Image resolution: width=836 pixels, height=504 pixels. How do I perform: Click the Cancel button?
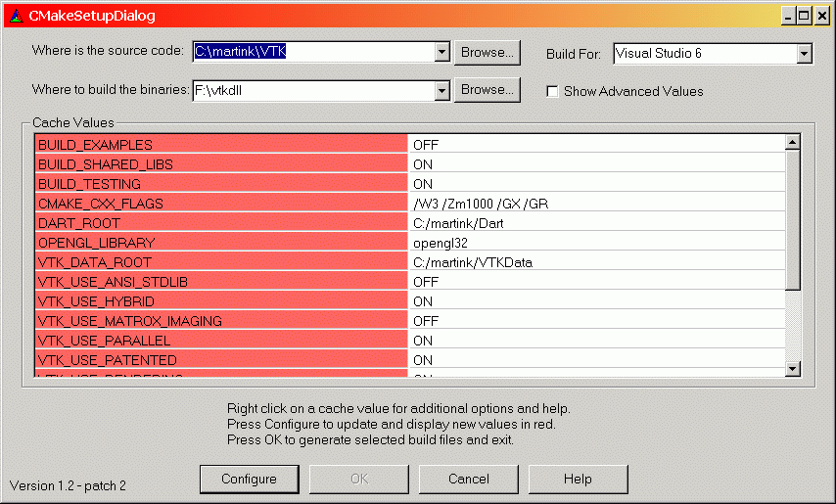click(469, 480)
